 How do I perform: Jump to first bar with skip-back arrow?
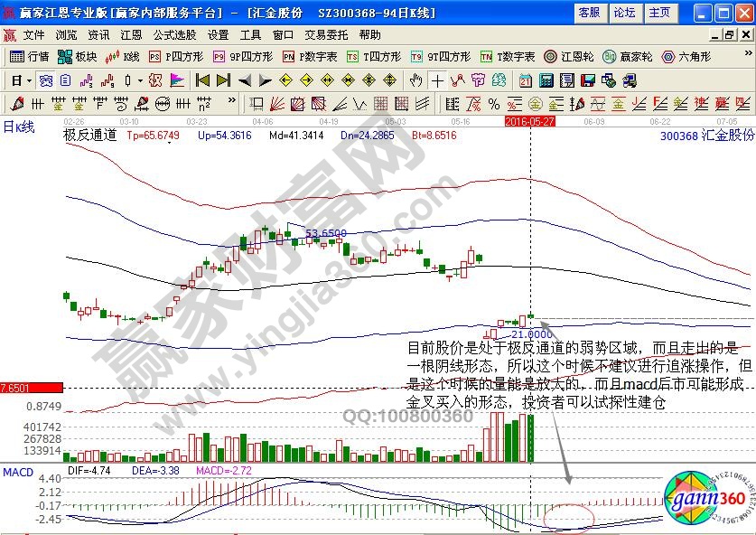coord(202,80)
